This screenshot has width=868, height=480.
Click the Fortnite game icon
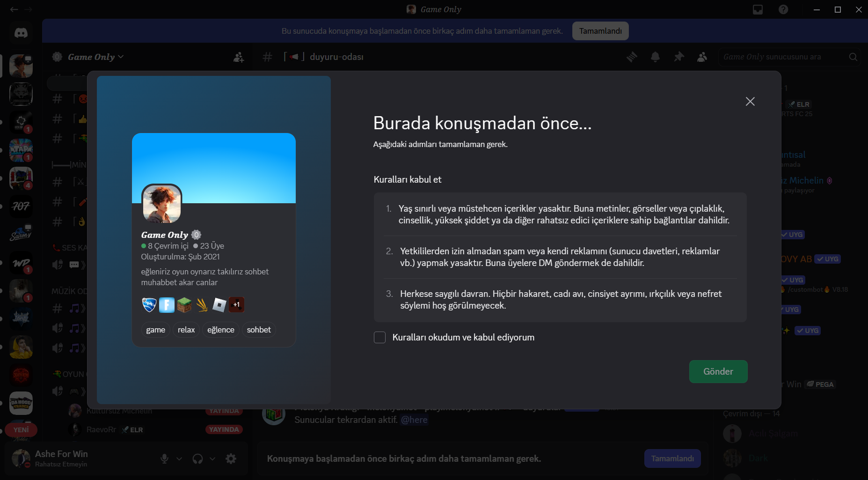click(167, 305)
